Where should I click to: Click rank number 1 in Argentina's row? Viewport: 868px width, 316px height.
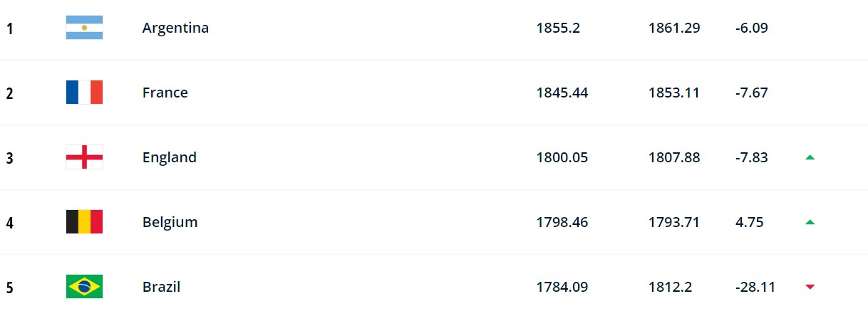(9, 28)
